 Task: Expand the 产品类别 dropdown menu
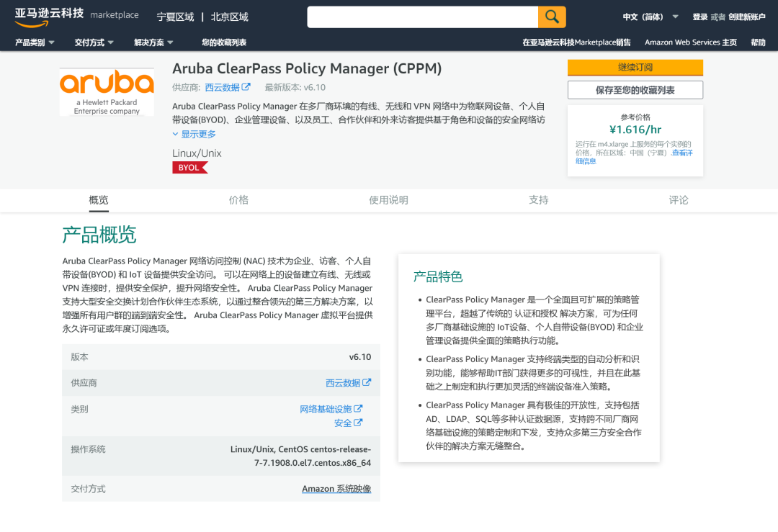click(x=35, y=42)
